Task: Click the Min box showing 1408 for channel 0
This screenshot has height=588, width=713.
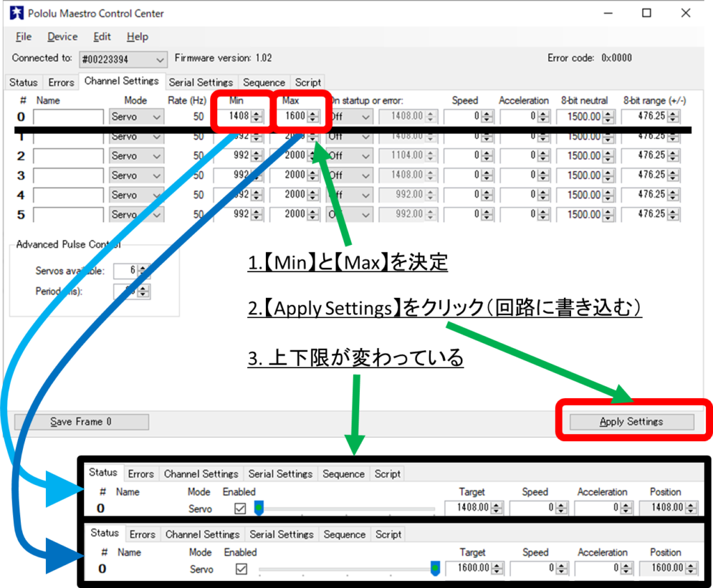Action: [238, 116]
